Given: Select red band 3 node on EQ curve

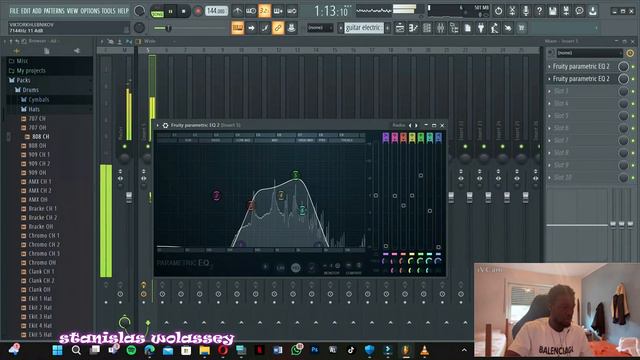Looking at the screenshot, I should [251, 205].
